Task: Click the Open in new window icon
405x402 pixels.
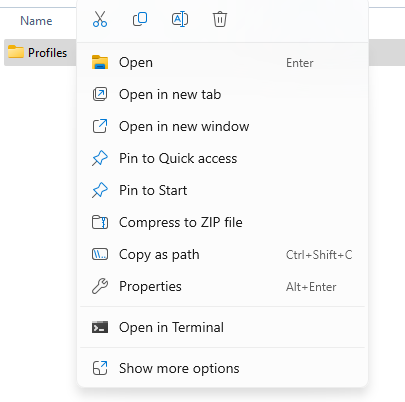Action: [x=100, y=126]
